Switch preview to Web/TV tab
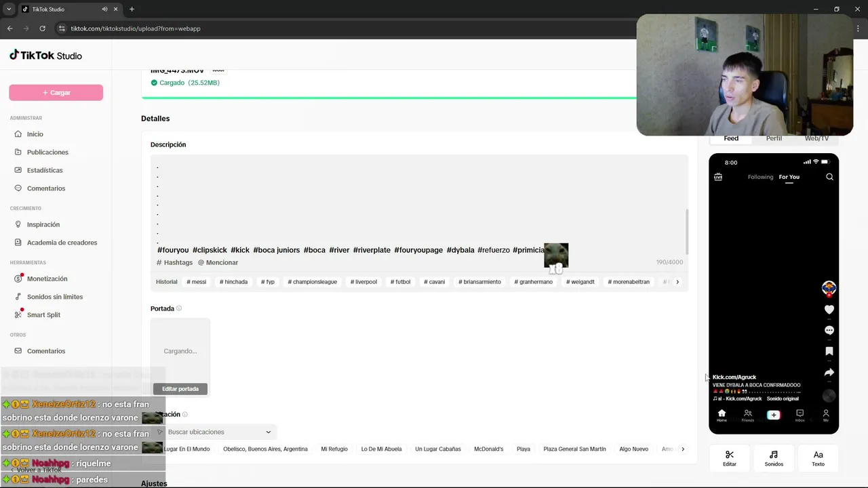Screen dimensions: 868x488 click(x=816, y=138)
